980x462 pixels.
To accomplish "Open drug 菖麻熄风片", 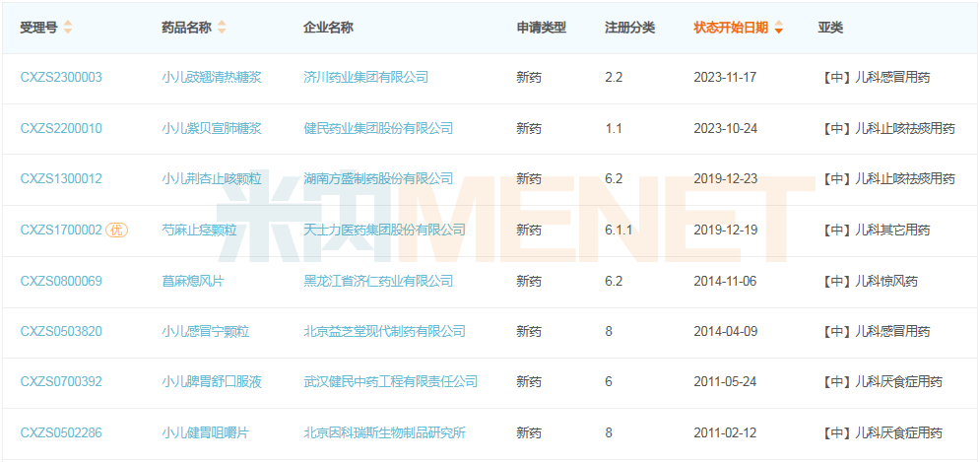I will (192, 281).
